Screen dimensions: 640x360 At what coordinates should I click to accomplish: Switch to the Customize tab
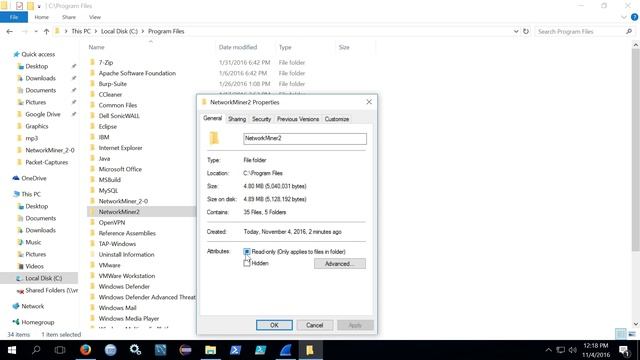pyautogui.click(x=337, y=119)
